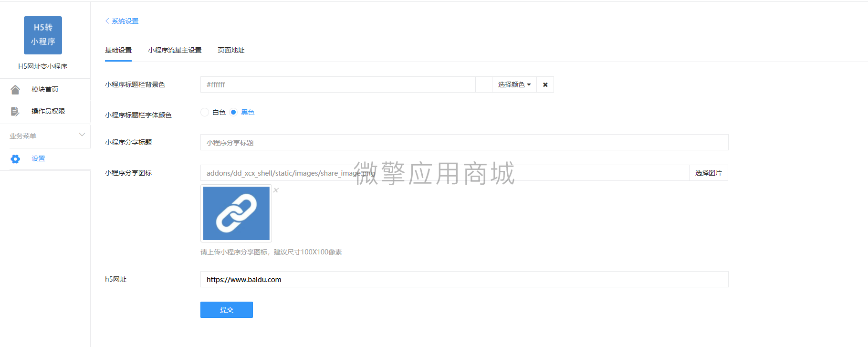Click the 建议尺寸100X100像素 hint text
Screen dimensions: 868x347
[x=308, y=252]
